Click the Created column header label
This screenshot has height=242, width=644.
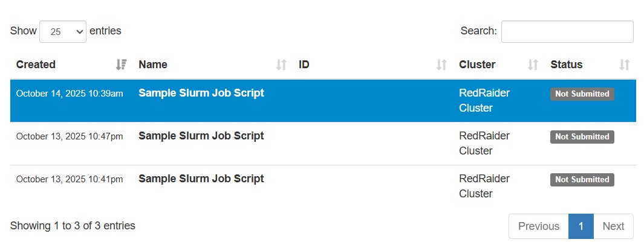tap(36, 65)
